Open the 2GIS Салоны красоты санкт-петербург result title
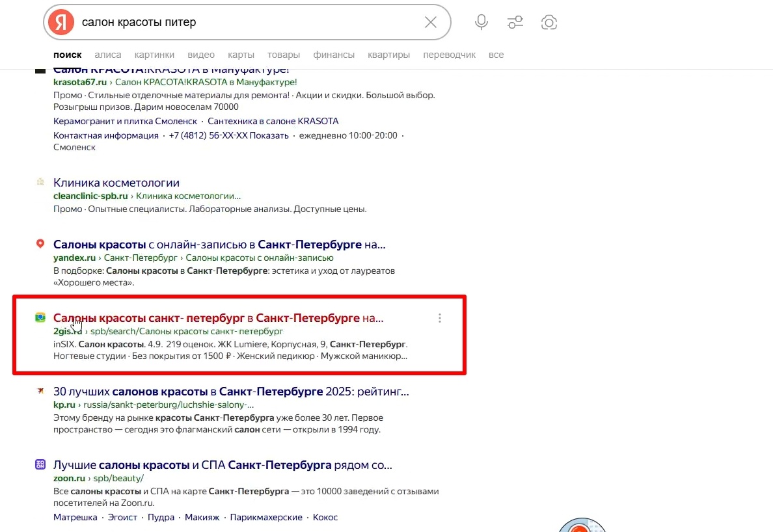Image resolution: width=773 pixels, height=532 pixels. pyautogui.click(x=219, y=318)
